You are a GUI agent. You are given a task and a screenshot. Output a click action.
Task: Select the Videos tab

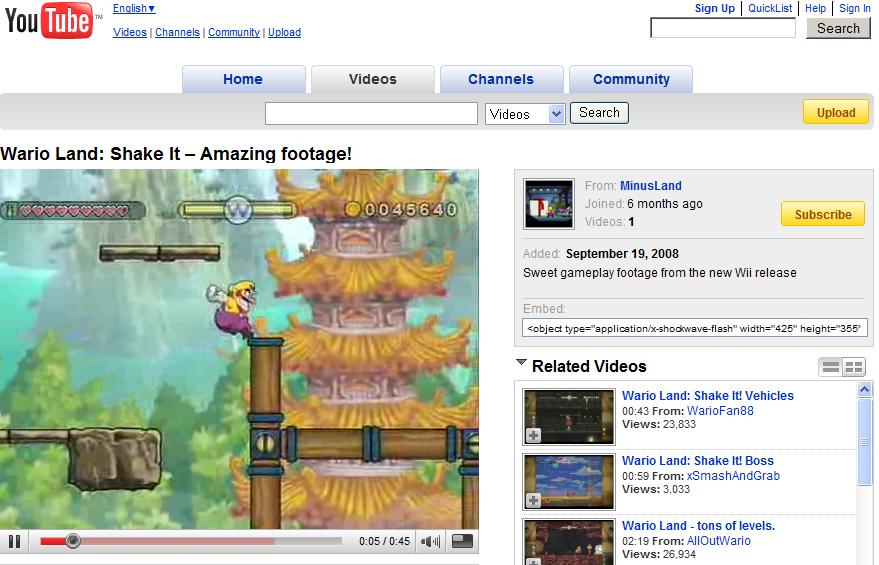click(373, 79)
